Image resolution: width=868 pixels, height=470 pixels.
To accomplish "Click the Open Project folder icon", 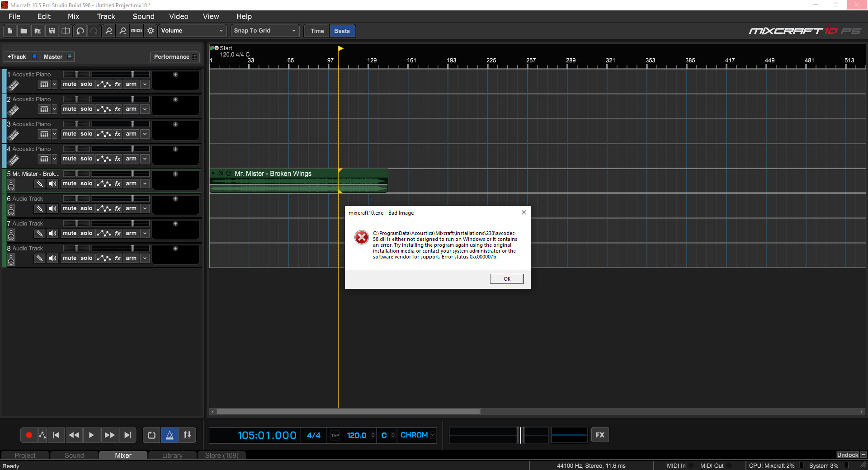I will 24,31.
